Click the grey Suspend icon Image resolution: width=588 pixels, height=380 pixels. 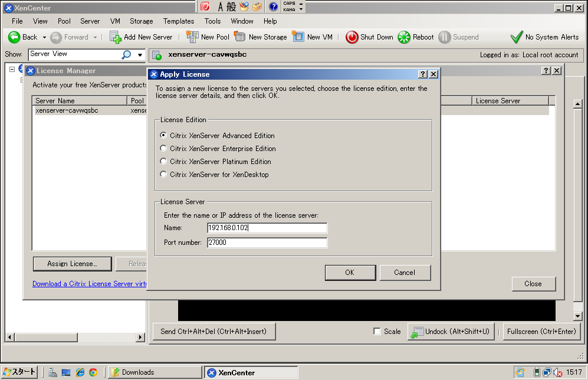pyautogui.click(x=444, y=37)
